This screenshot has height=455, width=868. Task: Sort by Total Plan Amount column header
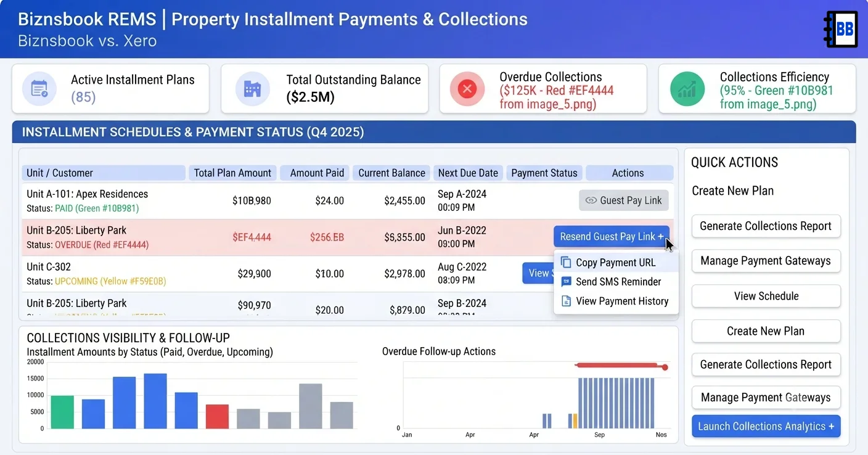[x=232, y=173]
